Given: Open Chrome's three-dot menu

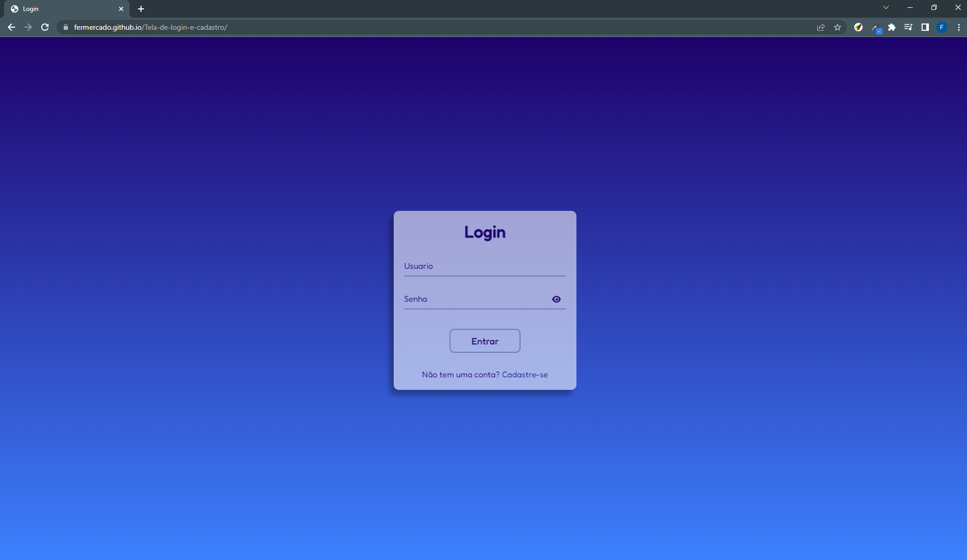Looking at the screenshot, I should (959, 27).
